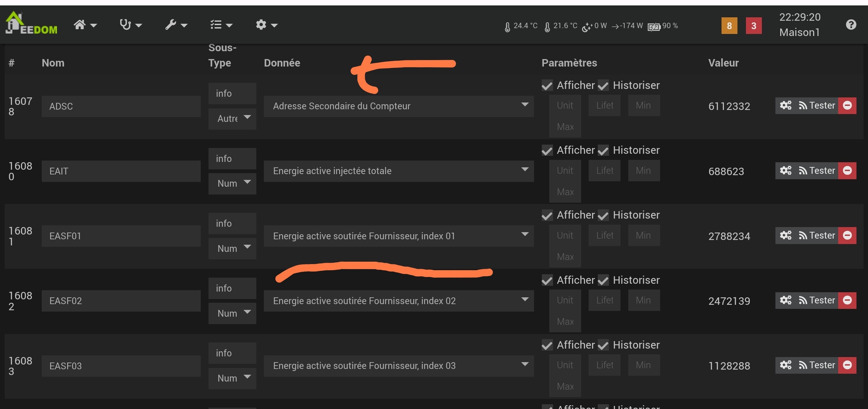
Task: Toggle Afficher for the EASF02 command
Action: (547, 280)
